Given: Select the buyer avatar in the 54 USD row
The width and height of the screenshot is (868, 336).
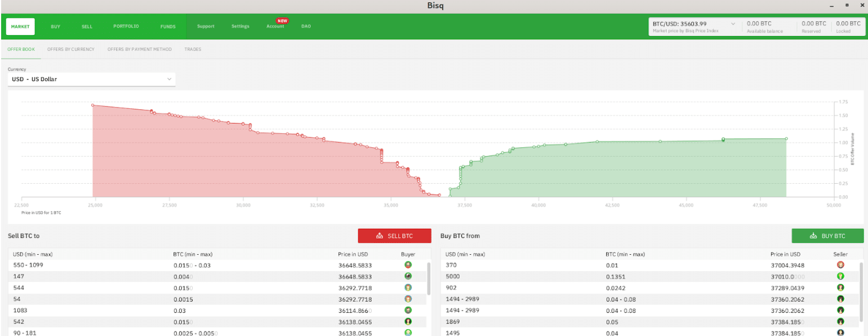Looking at the screenshot, I should point(408,299).
